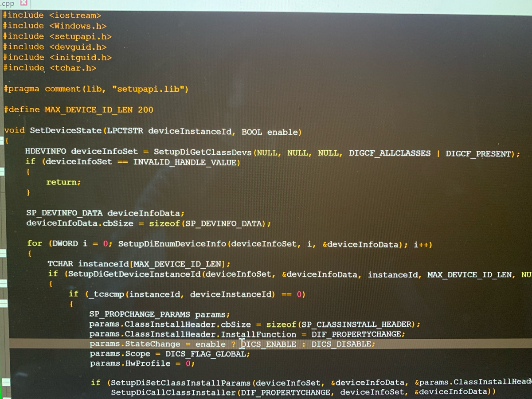Place cursor on the return; statement
532x399 pixels.
coord(62,182)
